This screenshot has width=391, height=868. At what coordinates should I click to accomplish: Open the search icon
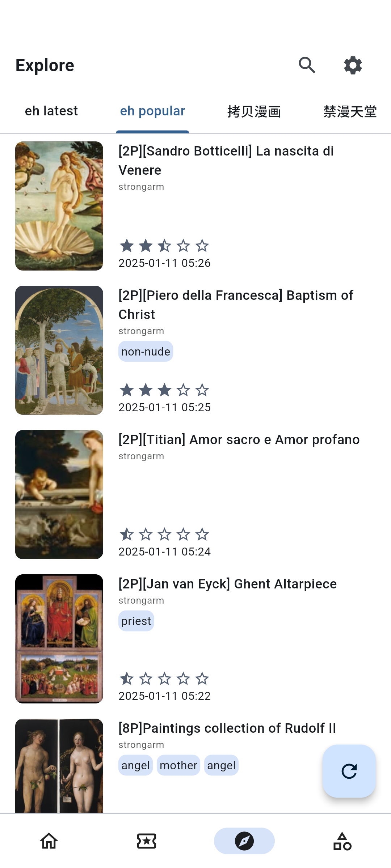click(x=307, y=65)
